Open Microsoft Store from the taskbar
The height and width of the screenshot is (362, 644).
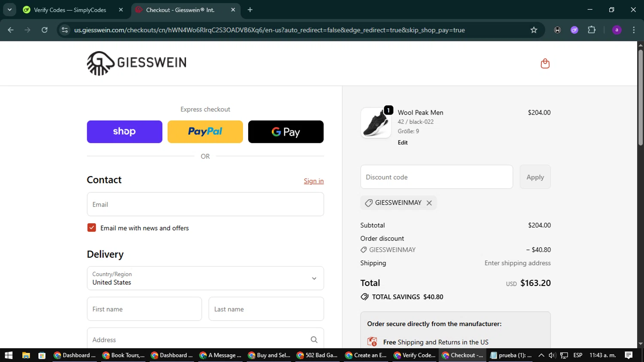42,355
